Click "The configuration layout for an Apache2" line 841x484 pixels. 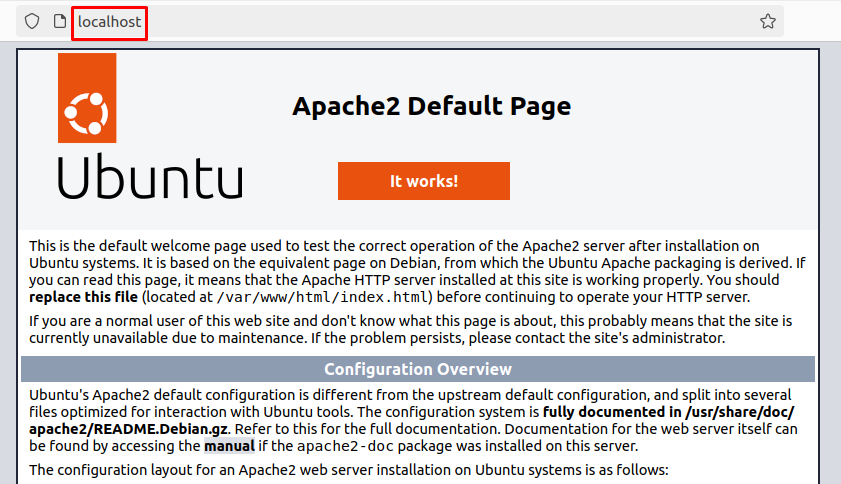click(x=349, y=470)
